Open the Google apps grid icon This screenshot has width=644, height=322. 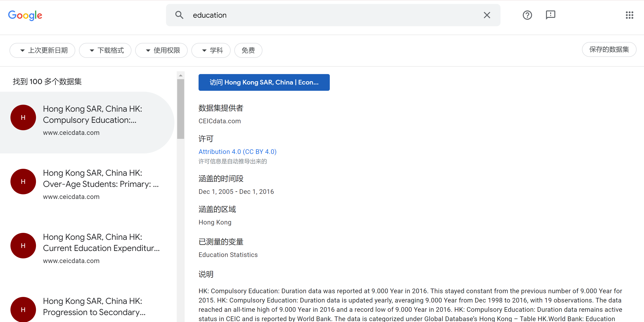tap(630, 15)
